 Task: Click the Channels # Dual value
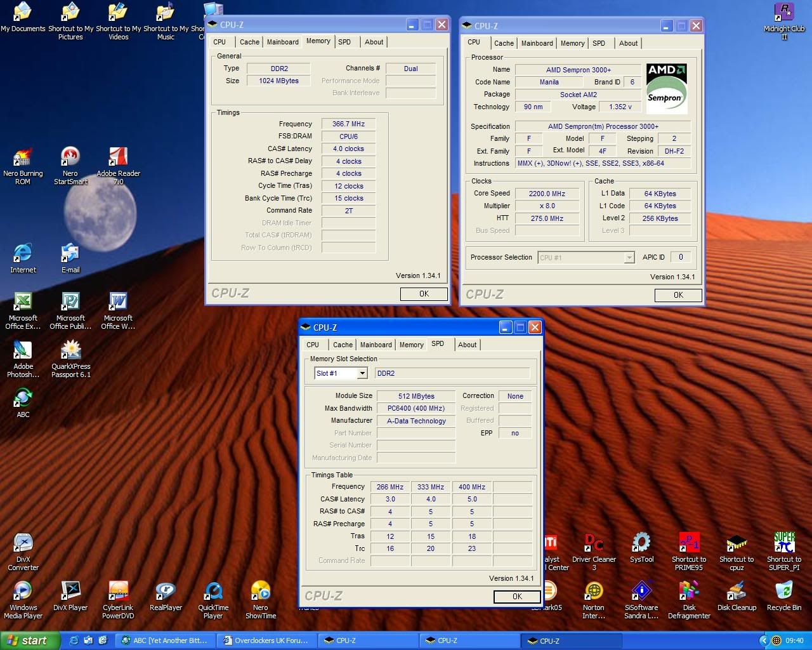click(410, 69)
